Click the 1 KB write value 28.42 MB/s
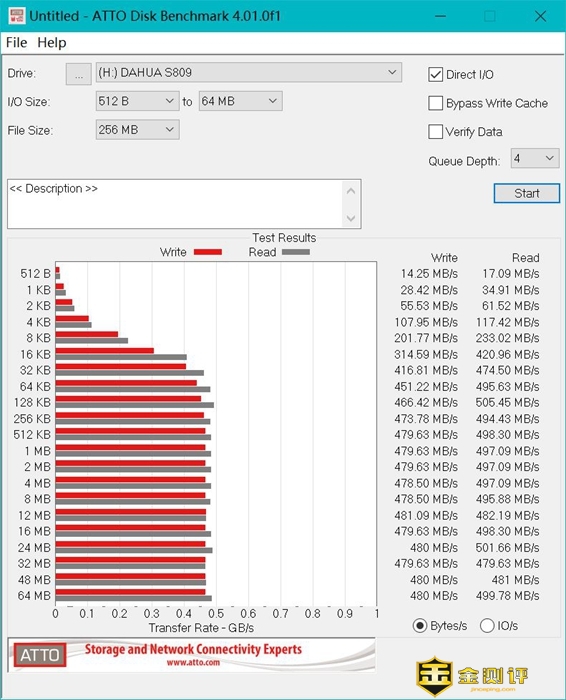 pyautogui.click(x=429, y=290)
